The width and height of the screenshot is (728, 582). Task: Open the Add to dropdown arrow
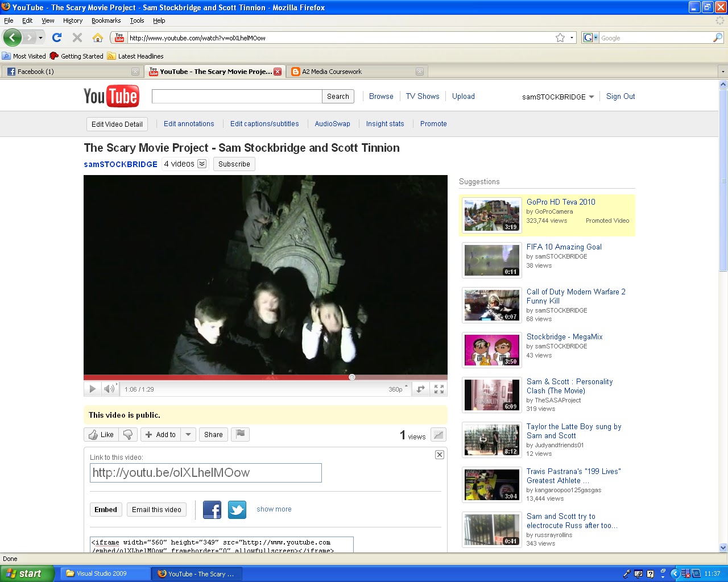(x=188, y=435)
